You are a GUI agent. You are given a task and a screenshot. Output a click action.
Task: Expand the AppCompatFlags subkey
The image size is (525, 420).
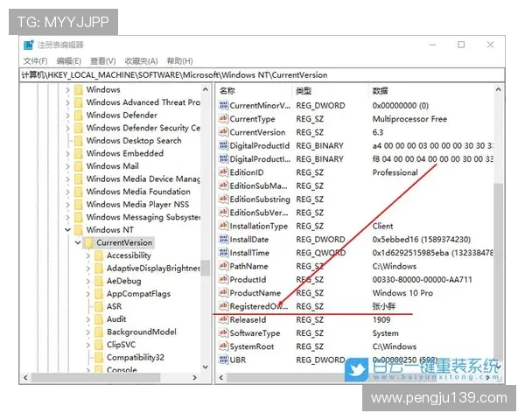(x=87, y=294)
